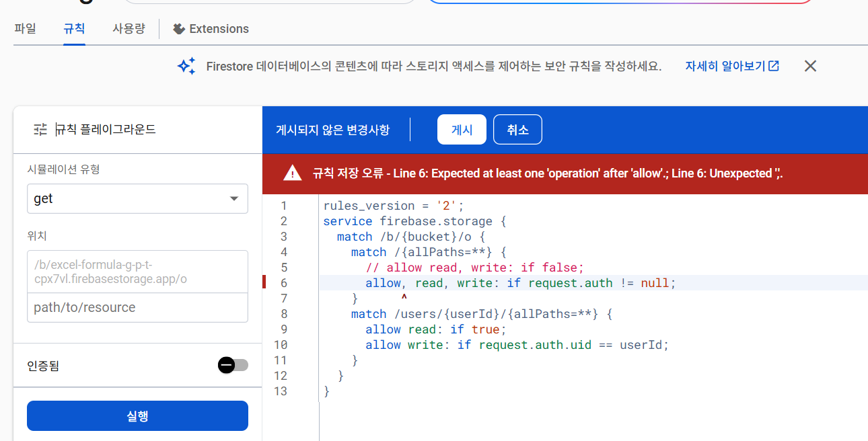Viewport: 868px width, 441px height.
Task: Click the 게시되지 않은 변경사항 label
Action: tap(332, 130)
